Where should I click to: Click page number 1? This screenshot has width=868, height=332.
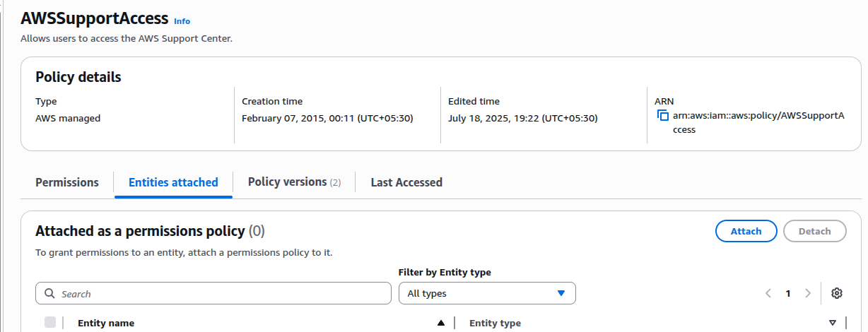pyautogui.click(x=788, y=293)
